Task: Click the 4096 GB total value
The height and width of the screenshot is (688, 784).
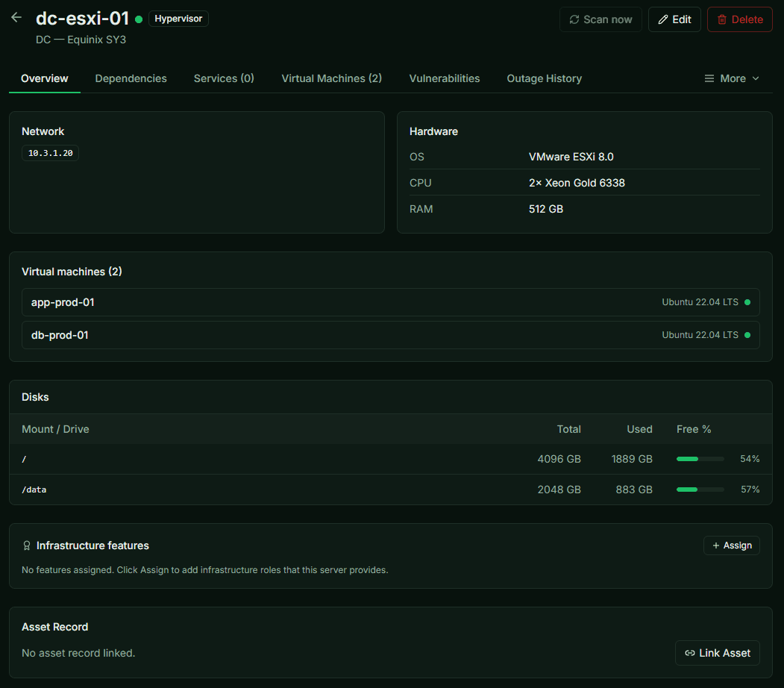Action: click(x=559, y=459)
